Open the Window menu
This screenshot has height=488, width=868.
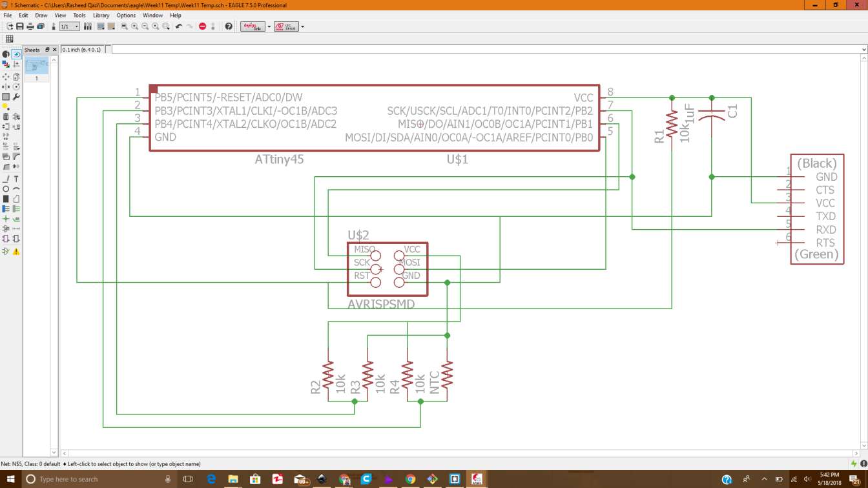coord(152,15)
